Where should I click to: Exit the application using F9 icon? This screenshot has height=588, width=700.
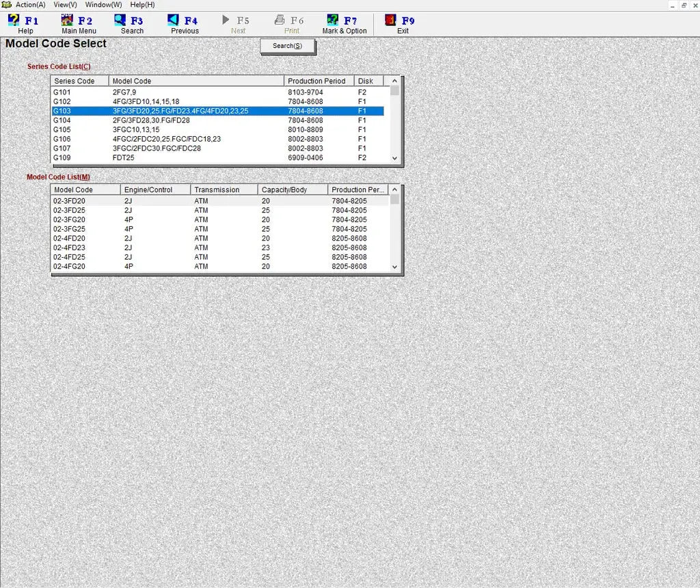[390, 21]
